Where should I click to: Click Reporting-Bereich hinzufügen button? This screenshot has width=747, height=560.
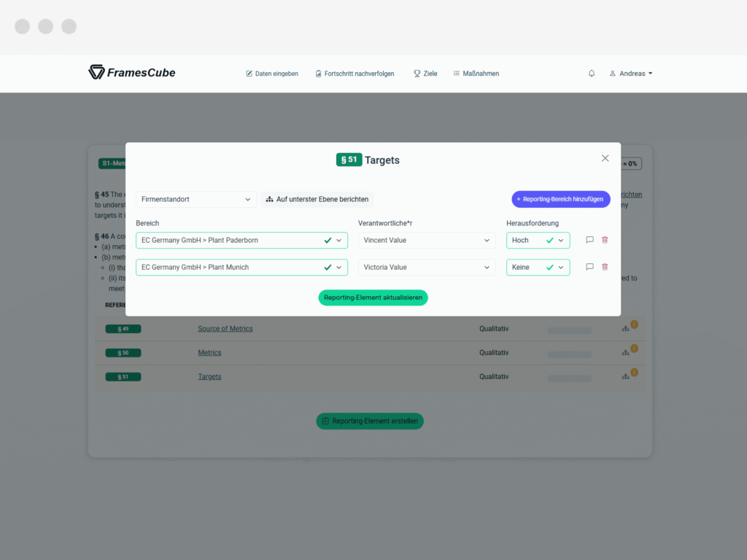561,199
